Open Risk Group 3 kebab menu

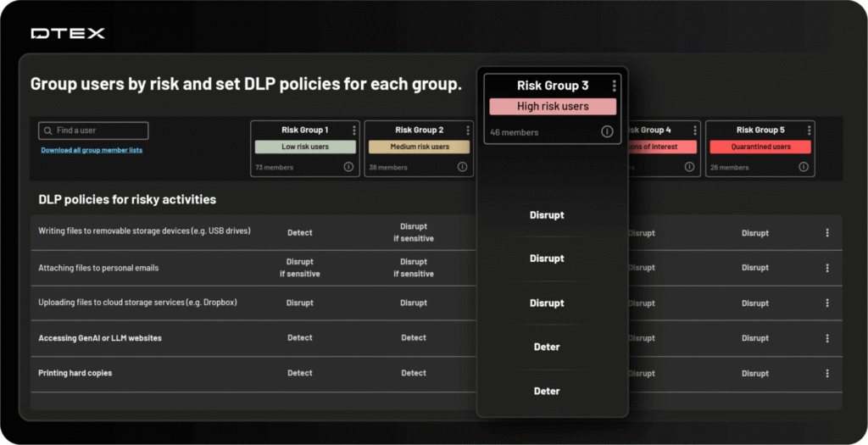pyautogui.click(x=614, y=86)
